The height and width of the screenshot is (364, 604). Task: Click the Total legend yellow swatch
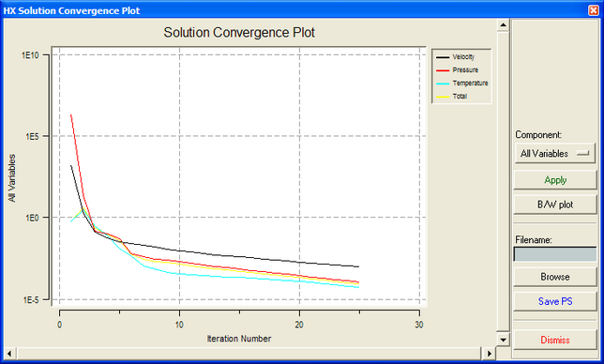tap(443, 97)
